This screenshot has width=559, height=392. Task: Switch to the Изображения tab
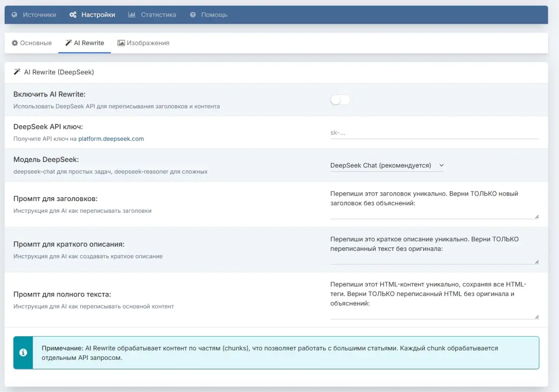click(x=148, y=43)
